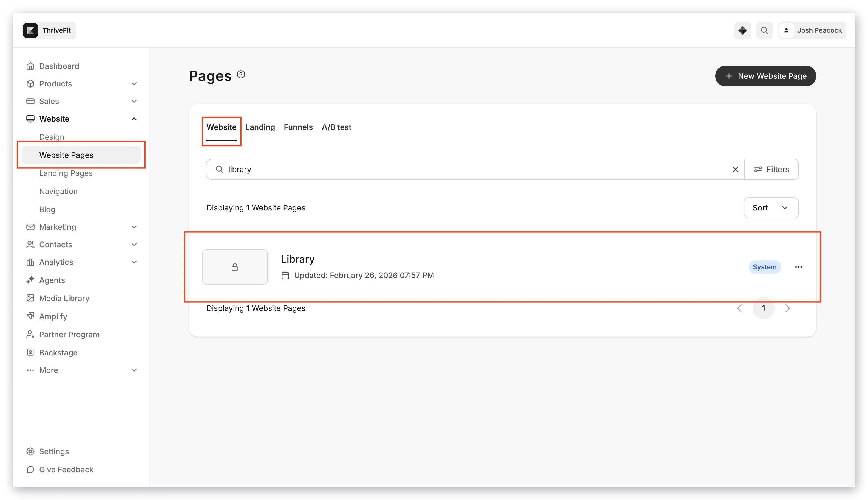Click the Backstage icon
Image resolution: width=868 pixels, height=500 pixels.
pos(30,352)
